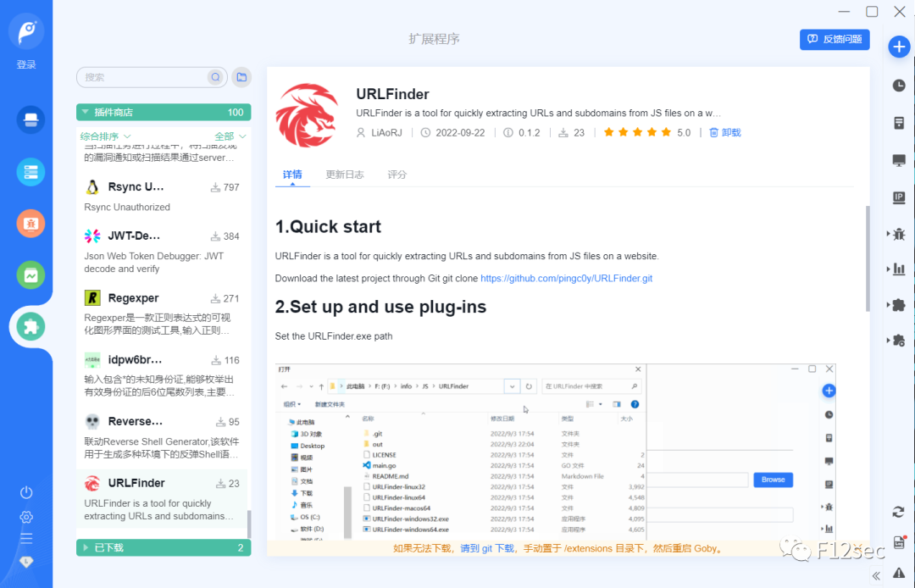Click the monitor icon on right bar

tap(899, 160)
